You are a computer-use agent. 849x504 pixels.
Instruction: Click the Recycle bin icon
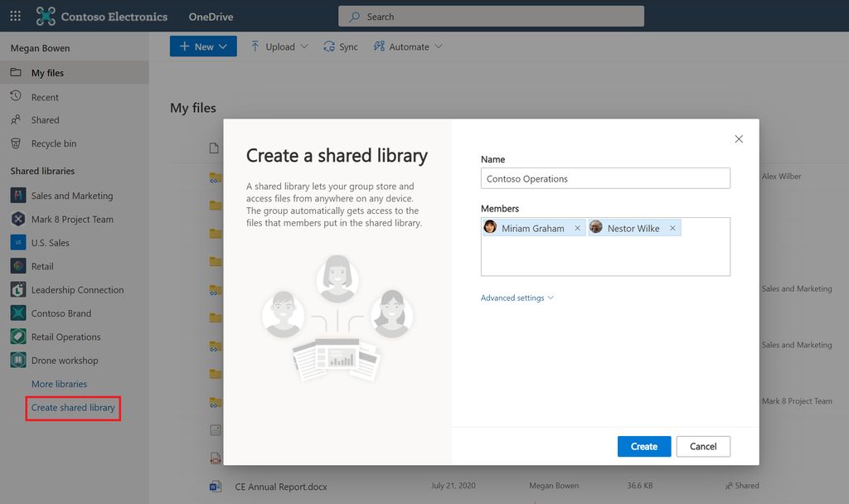tap(16, 143)
